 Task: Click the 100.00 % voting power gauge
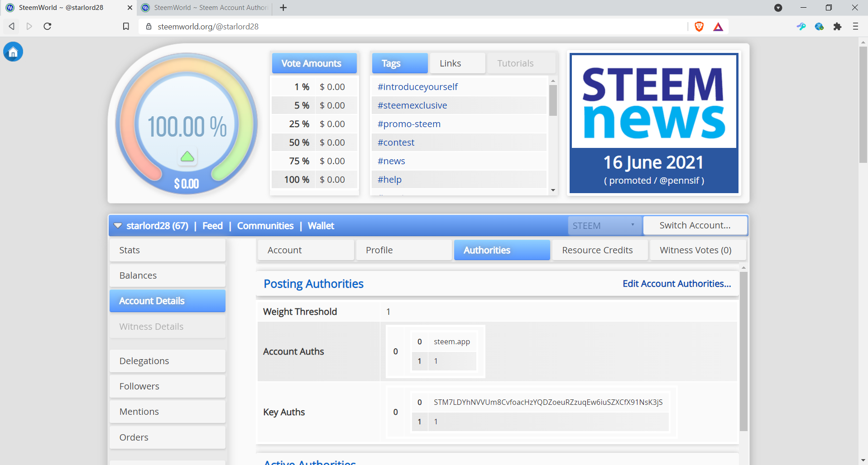tap(187, 124)
